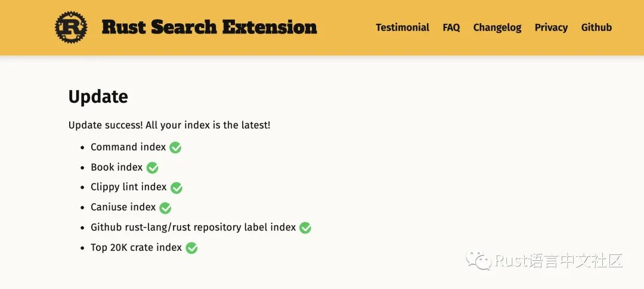
Task: Click the Update heading
Action: point(98,97)
